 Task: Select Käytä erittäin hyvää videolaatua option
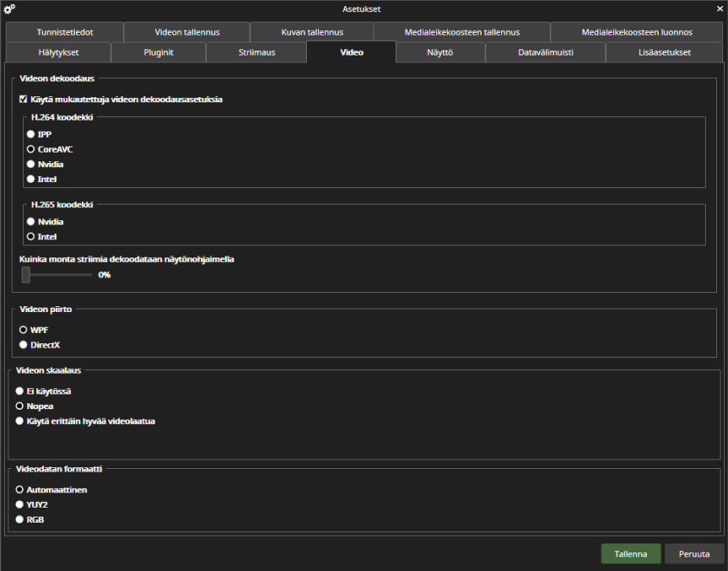(19, 421)
